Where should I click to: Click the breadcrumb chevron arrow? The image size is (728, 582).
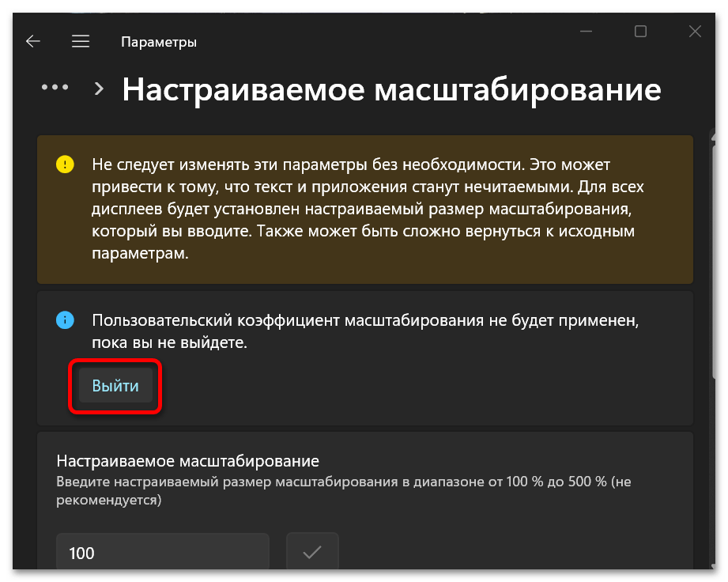point(99,89)
